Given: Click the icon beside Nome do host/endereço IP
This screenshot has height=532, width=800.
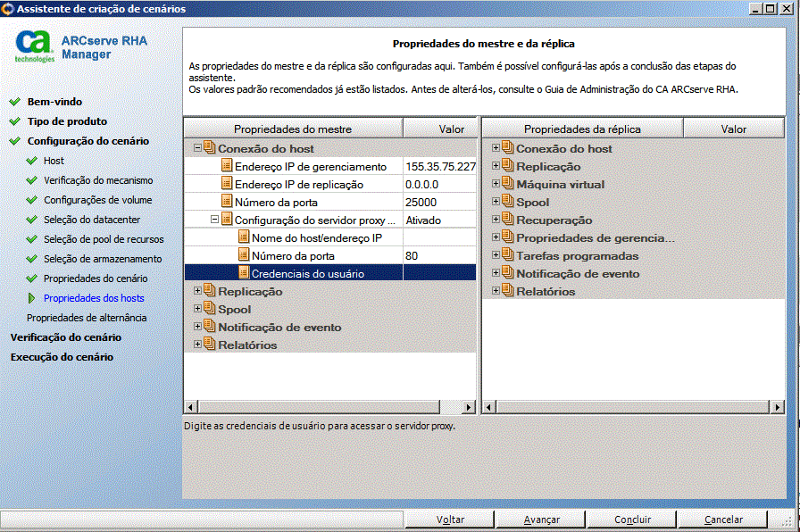Looking at the screenshot, I should [244, 237].
